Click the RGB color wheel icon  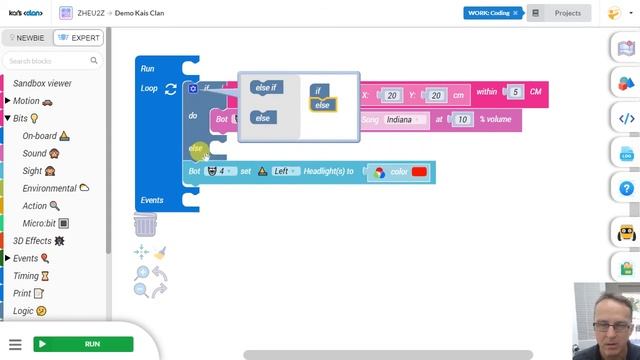pyautogui.click(x=379, y=172)
